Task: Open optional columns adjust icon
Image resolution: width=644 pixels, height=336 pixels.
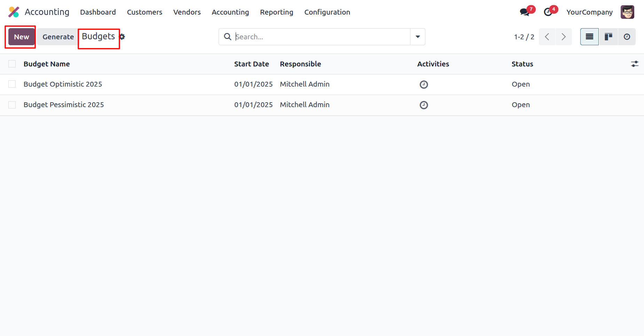Action: (635, 64)
